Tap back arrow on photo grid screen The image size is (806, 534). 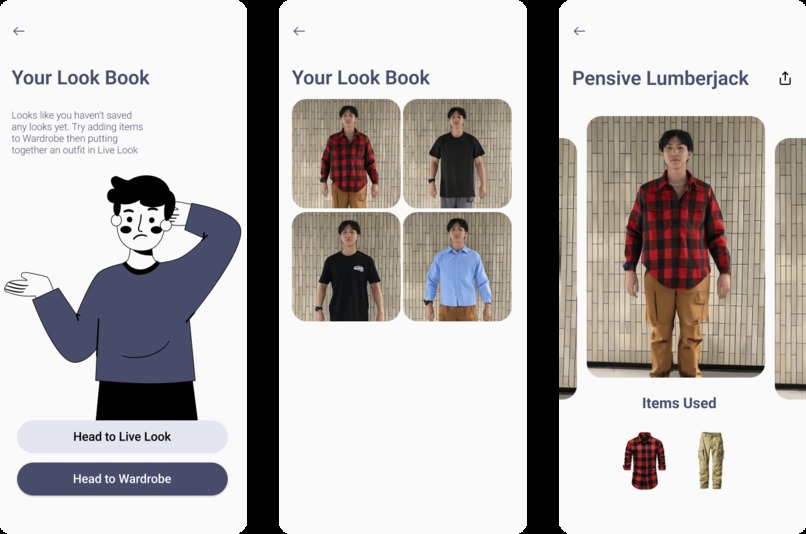click(299, 31)
